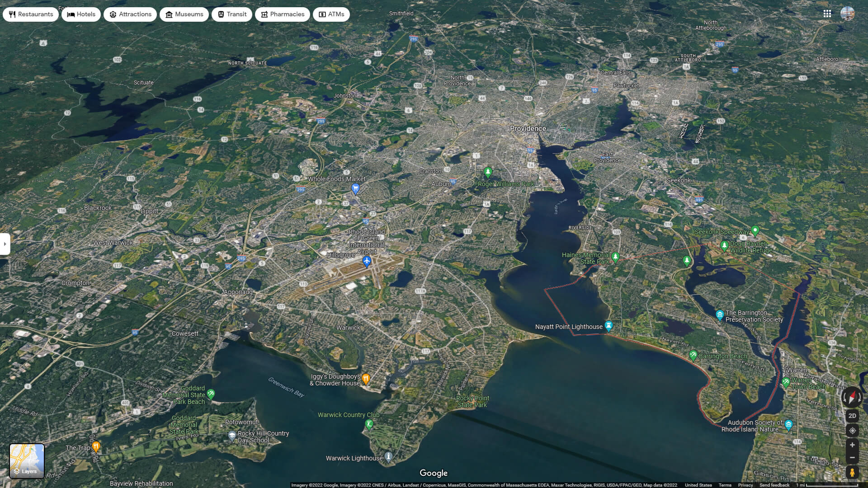Show your current location
Viewport: 868px width, 488px height.
852,431
